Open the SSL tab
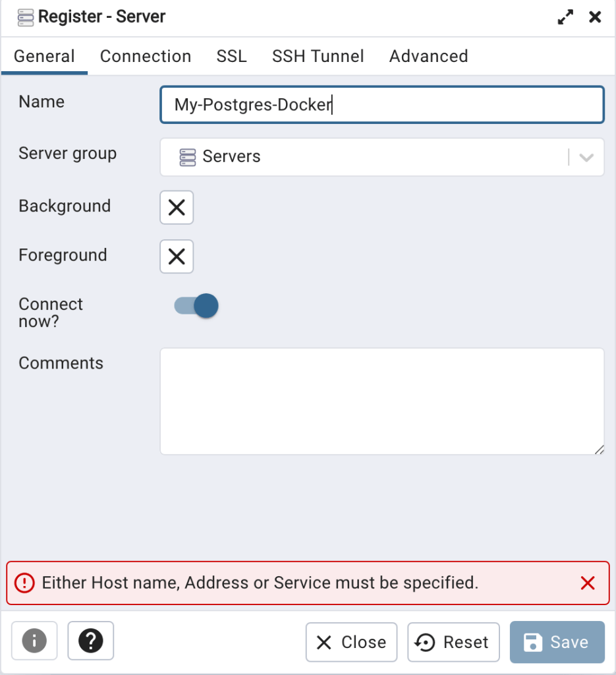The width and height of the screenshot is (616, 675). [231, 57]
